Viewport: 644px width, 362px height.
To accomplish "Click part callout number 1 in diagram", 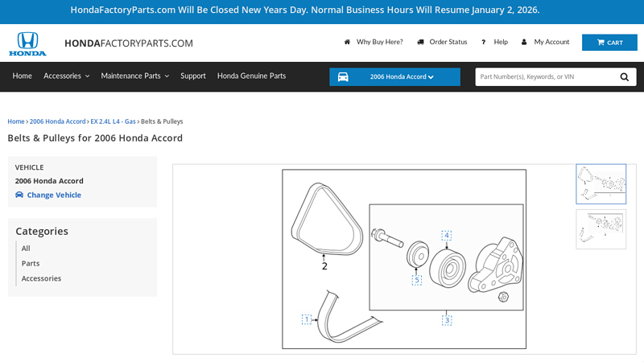I will tap(307, 319).
